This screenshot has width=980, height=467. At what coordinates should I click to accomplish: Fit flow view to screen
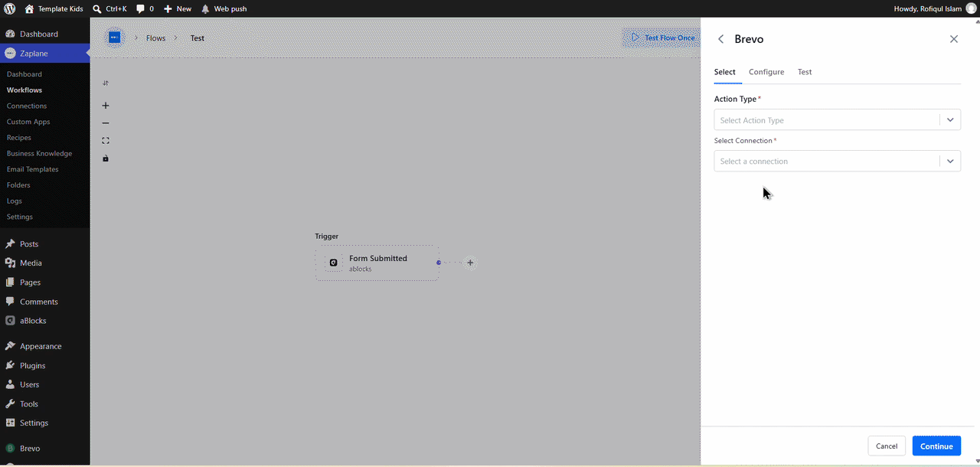[x=106, y=141]
